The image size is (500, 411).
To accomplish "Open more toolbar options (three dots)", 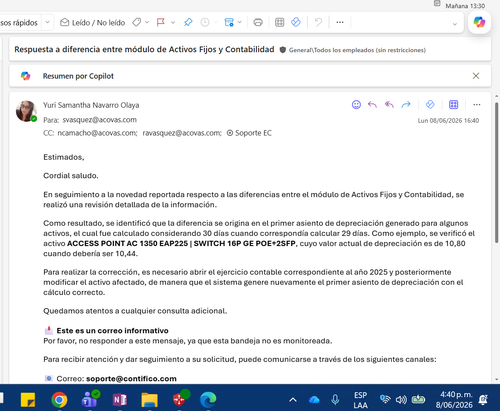I will [x=340, y=22].
